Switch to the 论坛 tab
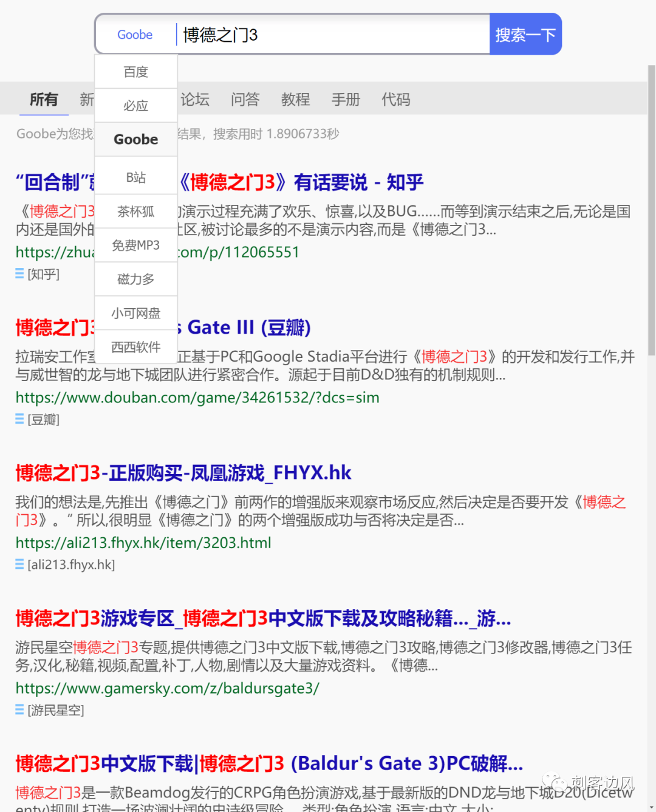This screenshot has width=656, height=812. pos(195,99)
